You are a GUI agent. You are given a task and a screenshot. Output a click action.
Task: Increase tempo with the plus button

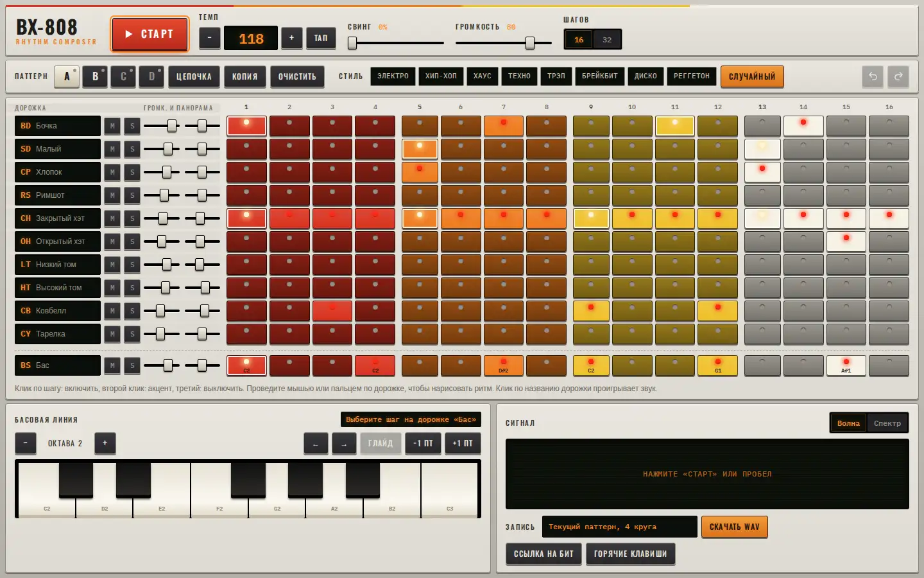(x=291, y=38)
